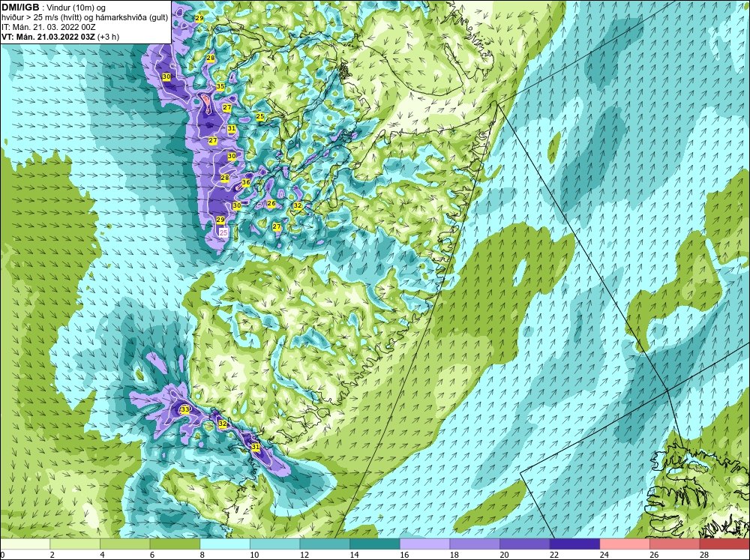Screen dimensions: 750x560
Task: Click the legend scale value 16
Action: 404,555
